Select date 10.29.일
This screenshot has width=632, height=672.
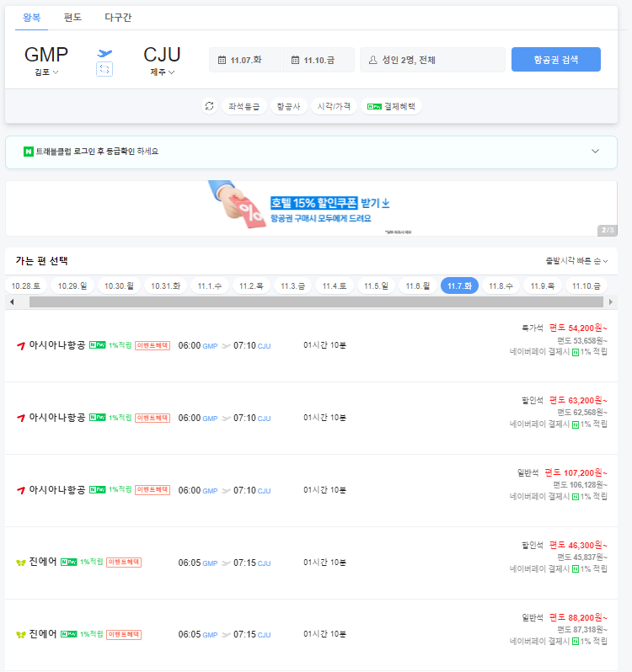pyautogui.click(x=72, y=285)
